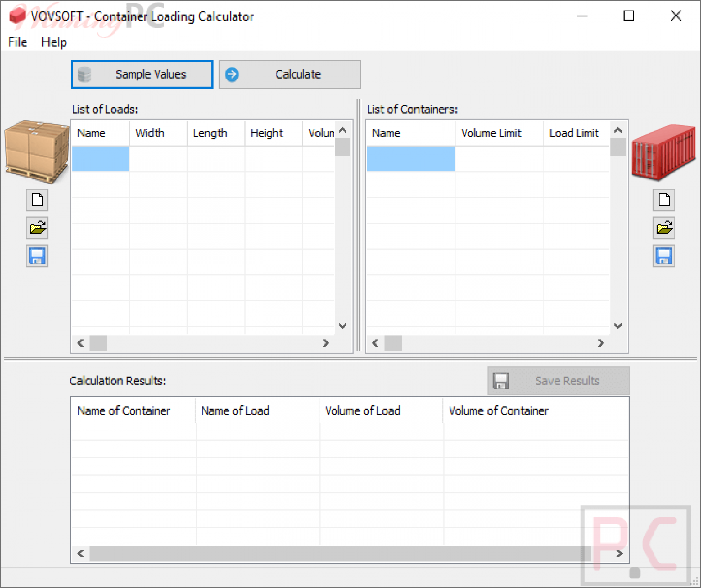Select the Height column header in loads list

click(274, 133)
